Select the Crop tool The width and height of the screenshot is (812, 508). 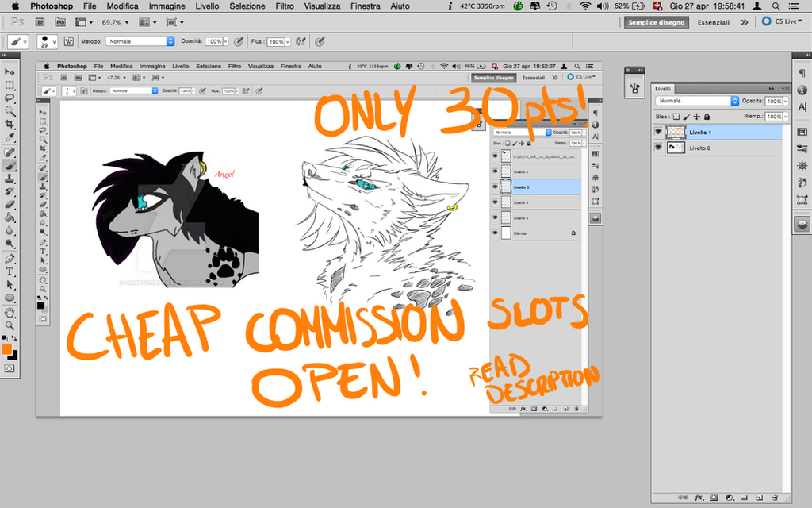click(10, 124)
